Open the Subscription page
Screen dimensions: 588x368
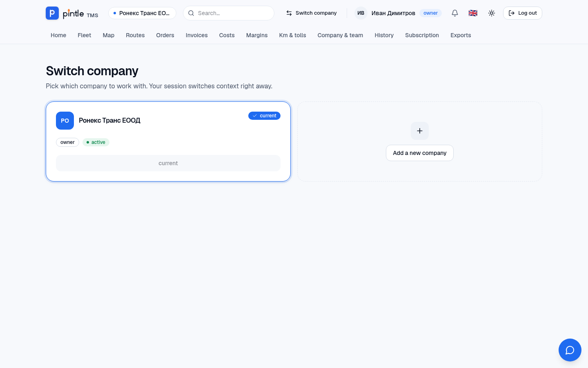point(422,35)
